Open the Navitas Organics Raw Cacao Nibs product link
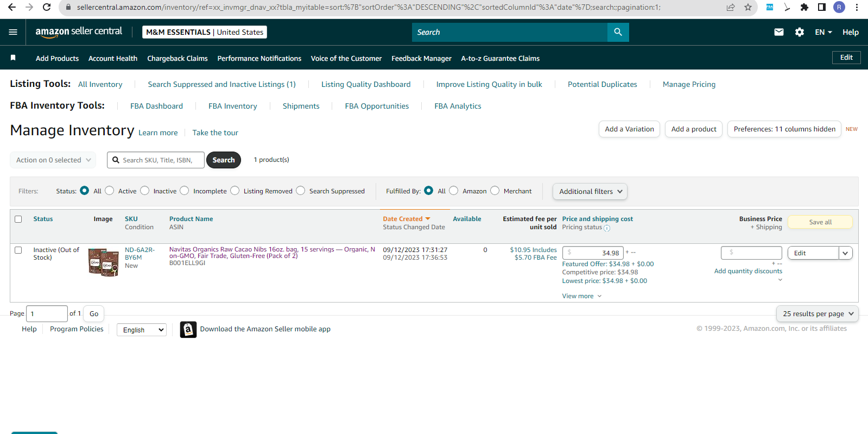Viewport: 868px width, 434px height. [x=272, y=253]
